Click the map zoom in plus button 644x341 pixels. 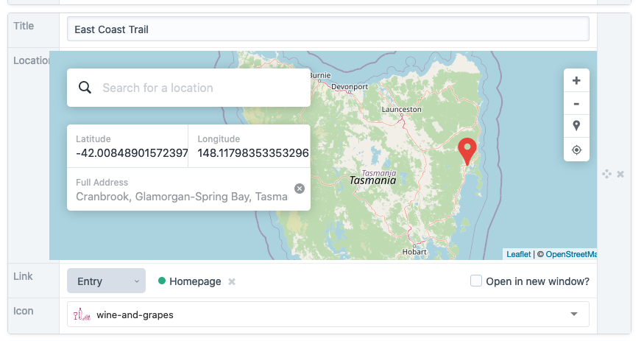[576, 80]
